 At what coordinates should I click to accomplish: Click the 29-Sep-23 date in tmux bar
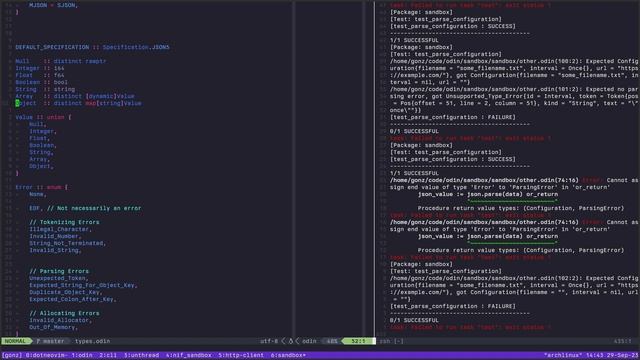(x=622, y=355)
